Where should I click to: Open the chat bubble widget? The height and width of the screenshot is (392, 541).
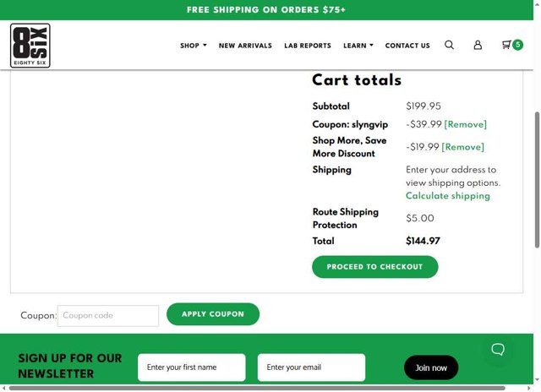coord(498,349)
